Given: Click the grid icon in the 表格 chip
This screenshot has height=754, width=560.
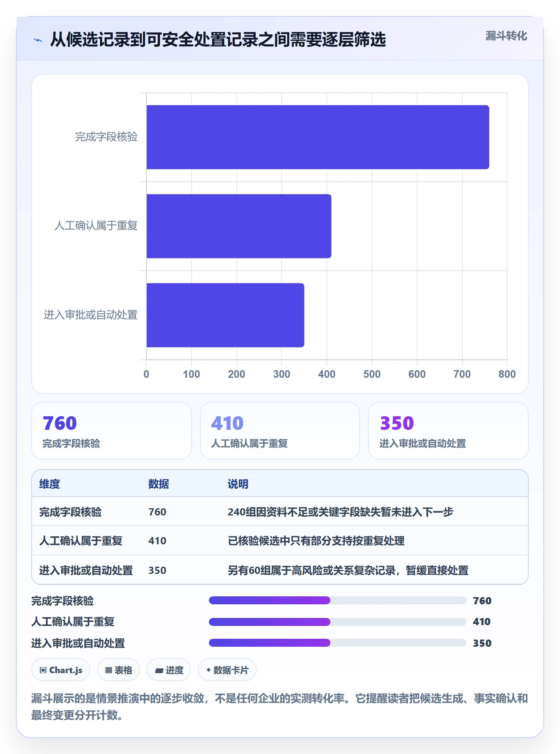Looking at the screenshot, I should [x=108, y=670].
